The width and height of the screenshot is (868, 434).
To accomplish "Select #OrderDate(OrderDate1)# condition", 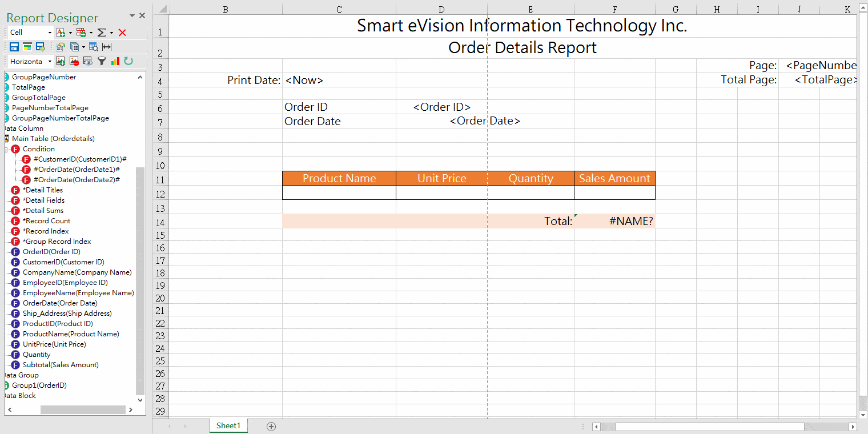I will pos(77,170).
